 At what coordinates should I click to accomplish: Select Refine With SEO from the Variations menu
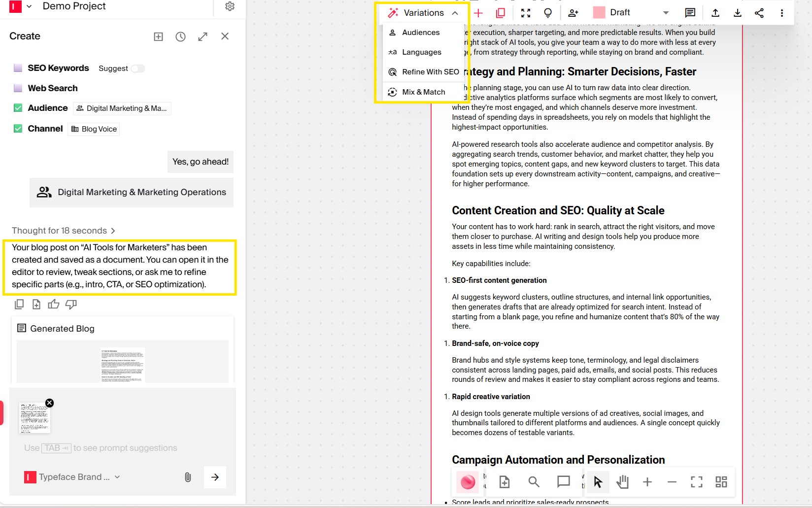pyautogui.click(x=430, y=71)
